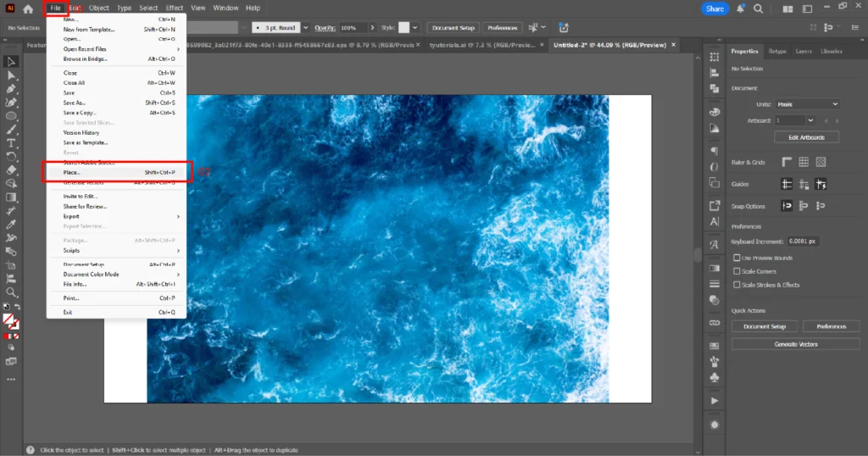The width and height of the screenshot is (868, 456).
Task: Choose Save As... in File menu
Action: (116, 103)
